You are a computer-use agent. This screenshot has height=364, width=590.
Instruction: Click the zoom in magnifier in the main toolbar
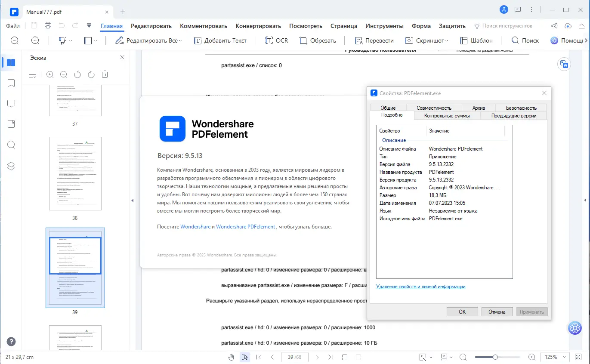click(x=35, y=40)
